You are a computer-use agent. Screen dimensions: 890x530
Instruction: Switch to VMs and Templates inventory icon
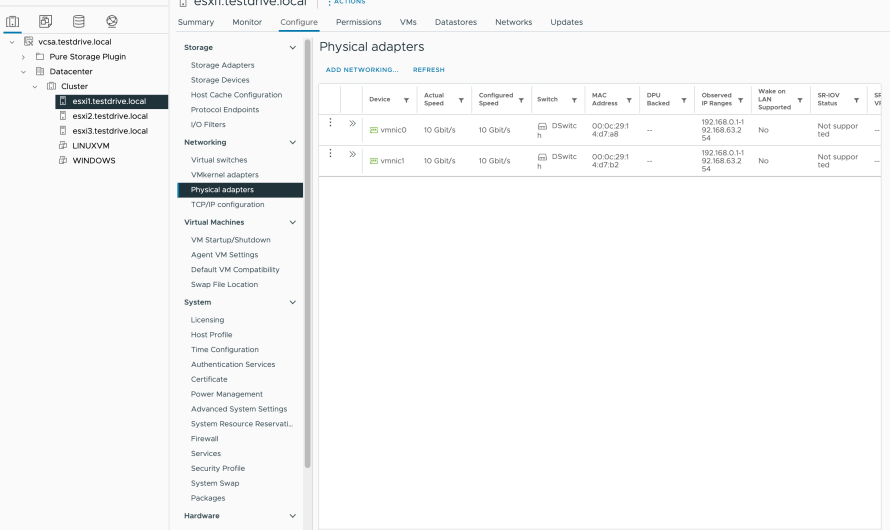pos(47,21)
